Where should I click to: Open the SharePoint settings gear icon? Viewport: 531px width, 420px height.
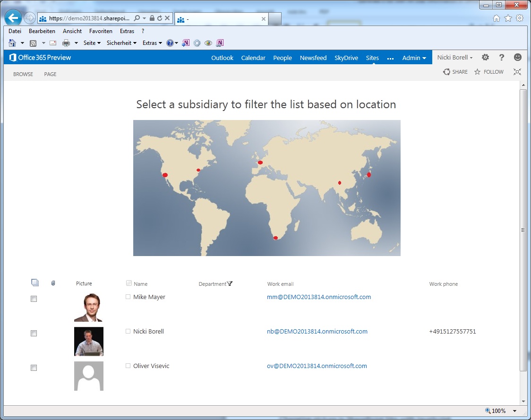(485, 57)
